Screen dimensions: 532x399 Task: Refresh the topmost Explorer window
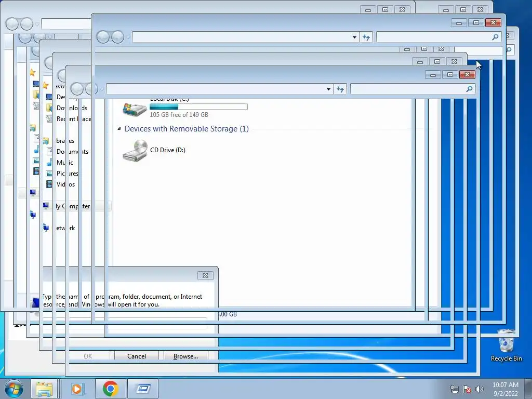click(366, 37)
